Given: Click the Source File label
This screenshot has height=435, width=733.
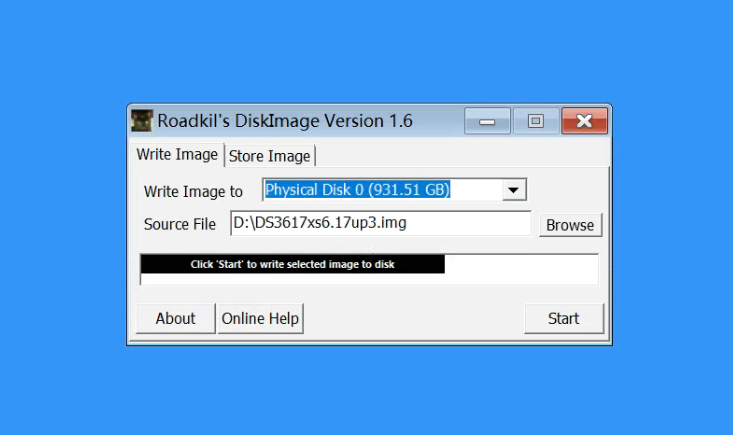Looking at the screenshot, I should coord(180,224).
